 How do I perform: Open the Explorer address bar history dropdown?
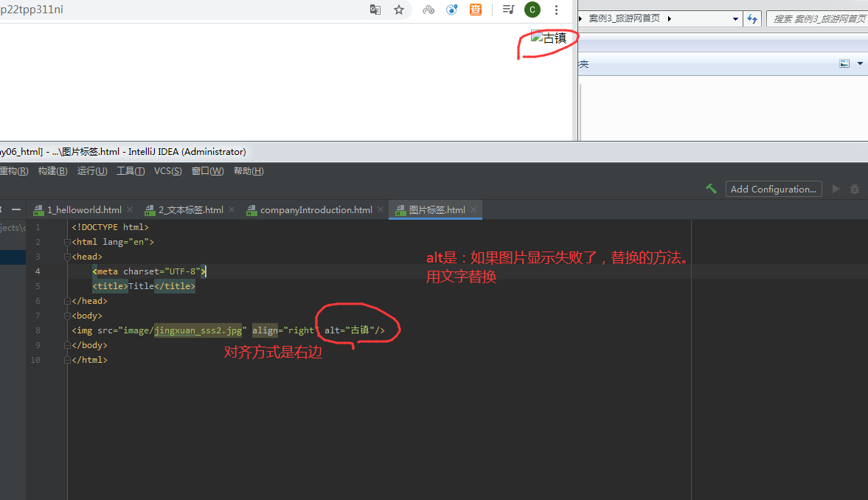point(735,19)
